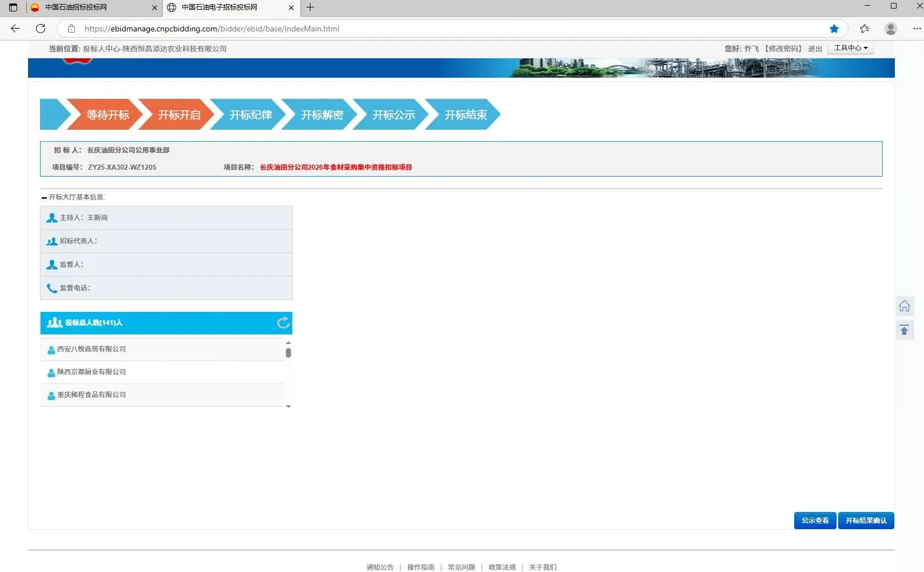924x572 pixels.
Task: Collapse the 开标大厅基本信息 section
Action: (x=44, y=198)
